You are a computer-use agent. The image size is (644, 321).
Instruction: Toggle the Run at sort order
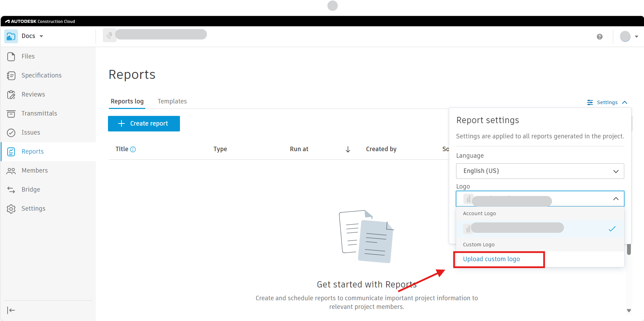(x=348, y=149)
